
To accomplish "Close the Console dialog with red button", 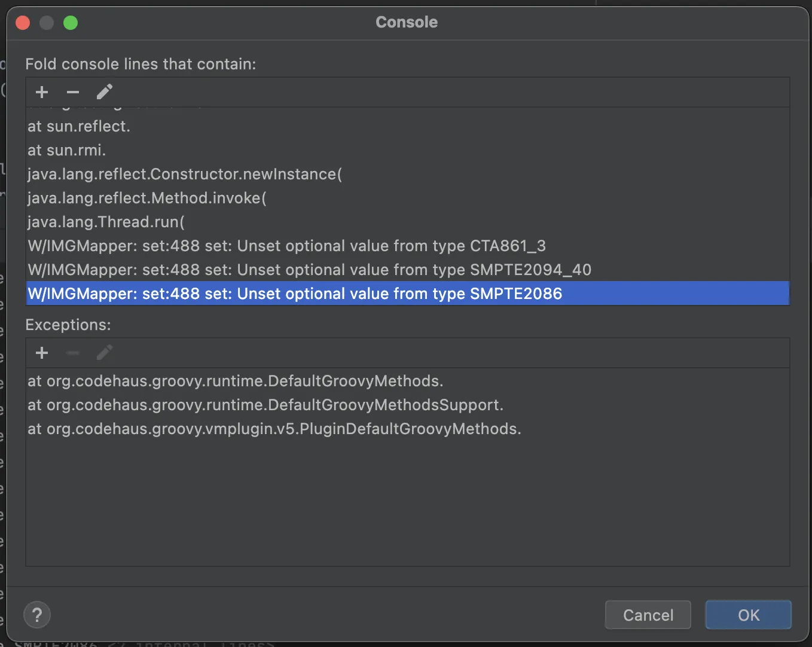I will [x=23, y=23].
